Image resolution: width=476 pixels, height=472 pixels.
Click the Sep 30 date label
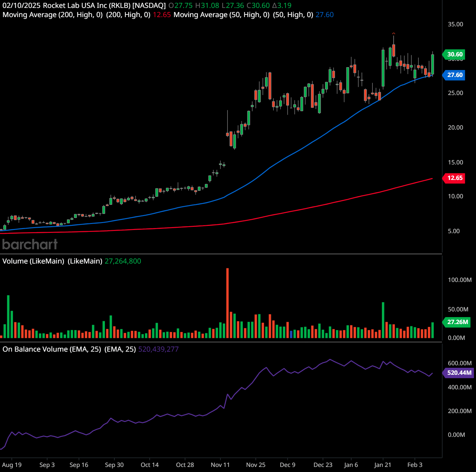[114, 465]
